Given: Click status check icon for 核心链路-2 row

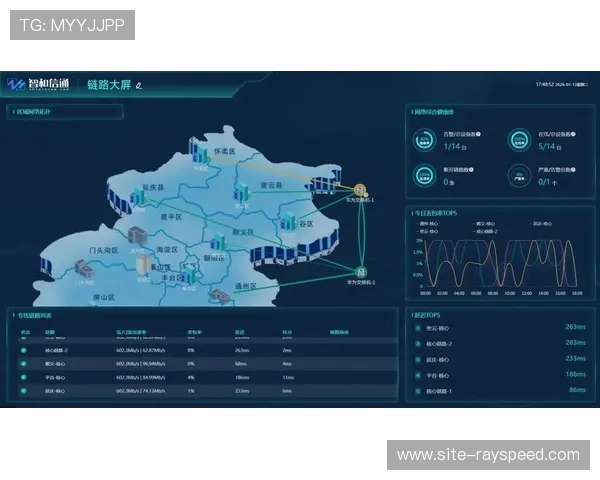Looking at the screenshot, I should tap(24, 350).
